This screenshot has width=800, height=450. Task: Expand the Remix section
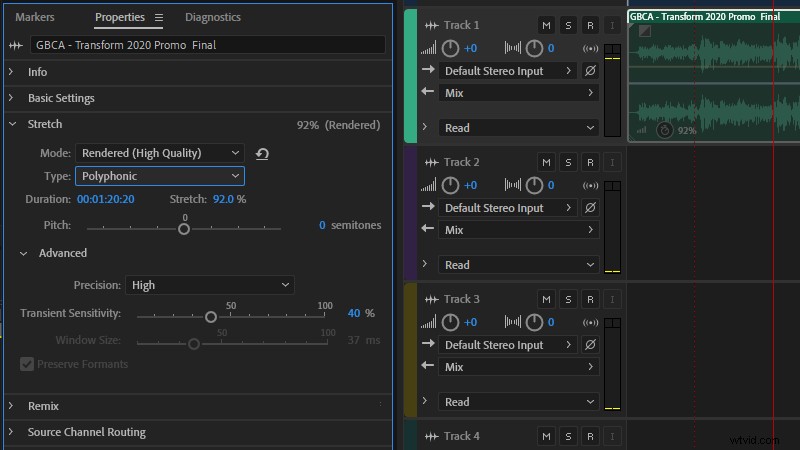[x=11, y=406]
